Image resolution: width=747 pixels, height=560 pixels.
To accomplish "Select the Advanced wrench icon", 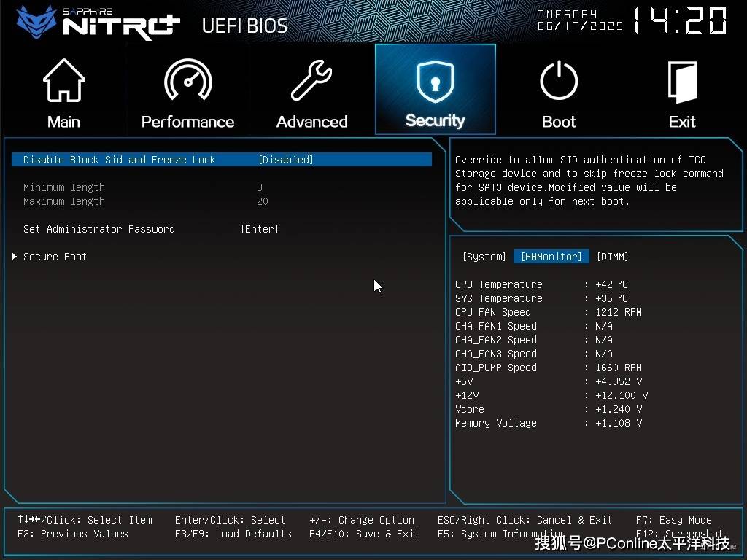I will coord(311,81).
